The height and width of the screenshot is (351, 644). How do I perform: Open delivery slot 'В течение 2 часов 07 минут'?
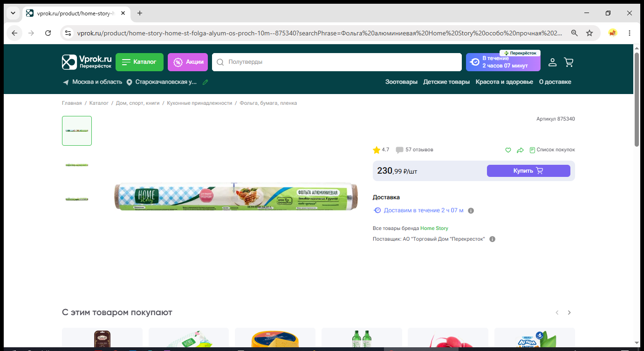click(503, 62)
